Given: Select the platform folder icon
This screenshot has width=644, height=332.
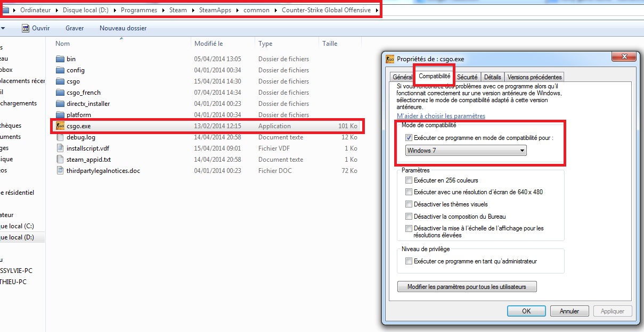Looking at the screenshot, I should point(60,115).
